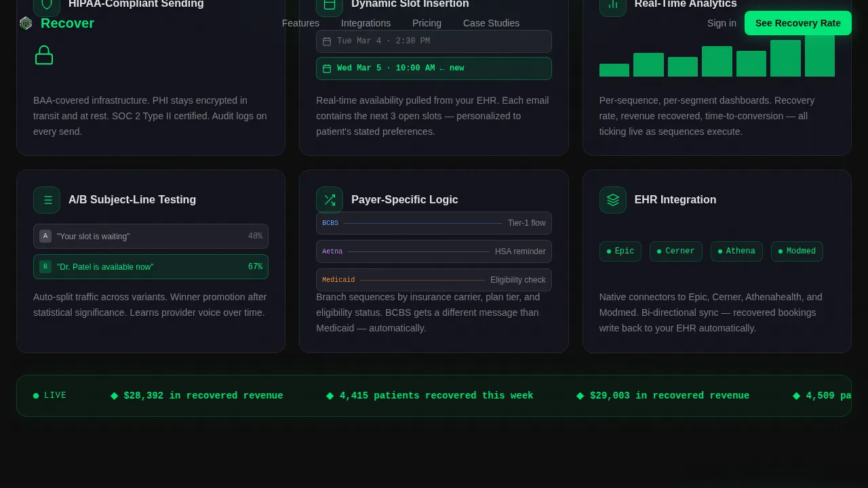The width and height of the screenshot is (868, 488).
Task: Select the Modmed integration chip
Action: point(797,251)
